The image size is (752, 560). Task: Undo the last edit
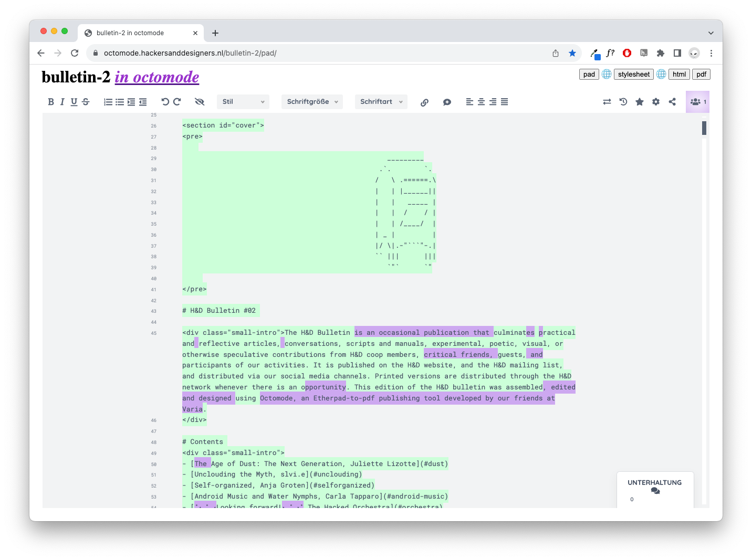click(165, 102)
